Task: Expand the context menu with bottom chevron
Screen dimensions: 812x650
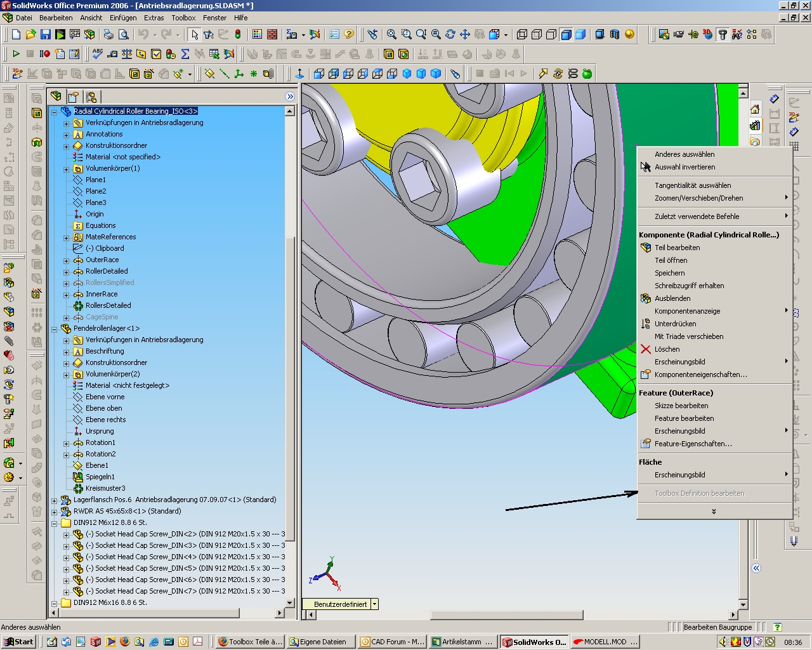Action: pos(714,511)
